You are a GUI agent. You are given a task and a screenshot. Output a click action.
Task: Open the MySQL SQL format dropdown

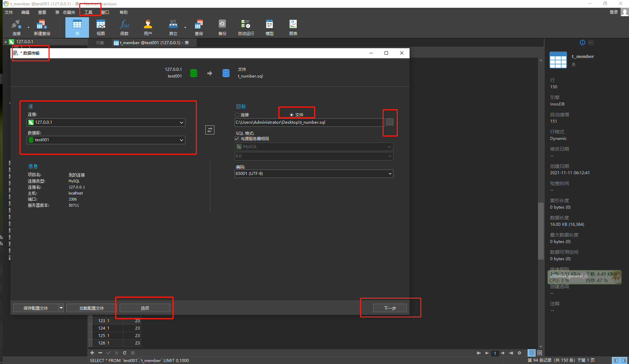click(314, 147)
